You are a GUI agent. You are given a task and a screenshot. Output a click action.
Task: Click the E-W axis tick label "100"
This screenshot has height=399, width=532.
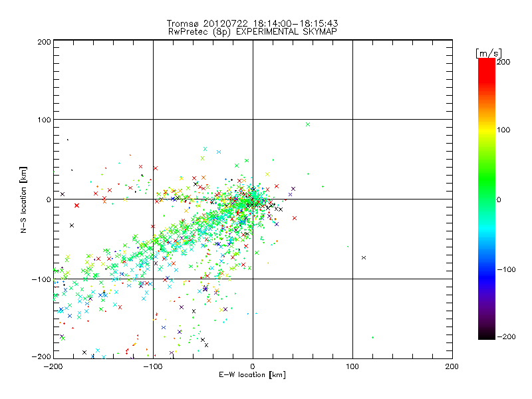coord(352,366)
